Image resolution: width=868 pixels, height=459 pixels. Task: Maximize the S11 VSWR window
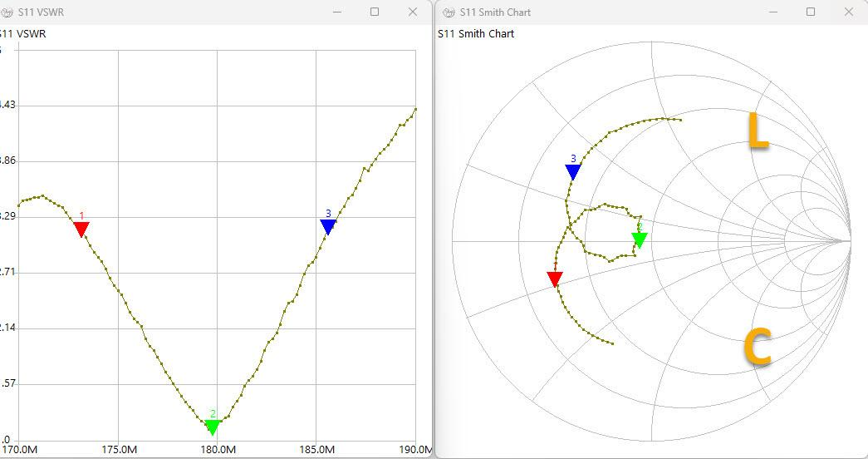coord(375,12)
